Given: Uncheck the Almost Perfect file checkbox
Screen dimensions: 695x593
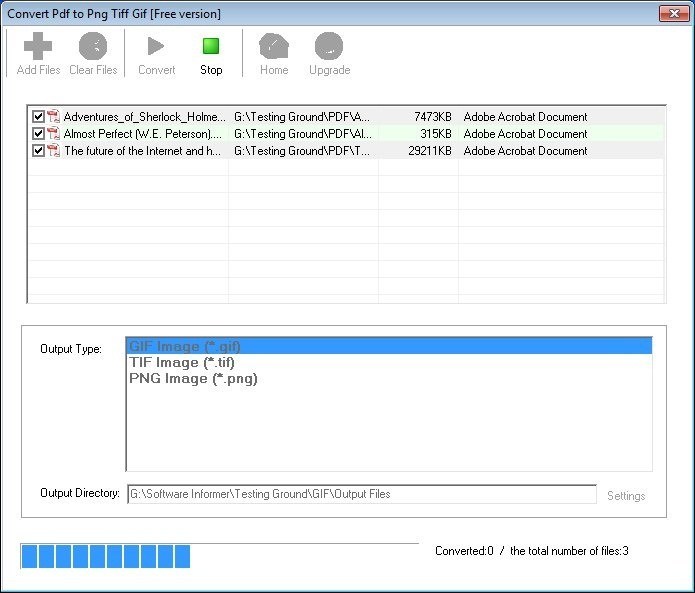Looking at the screenshot, I should tap(38, 133).
